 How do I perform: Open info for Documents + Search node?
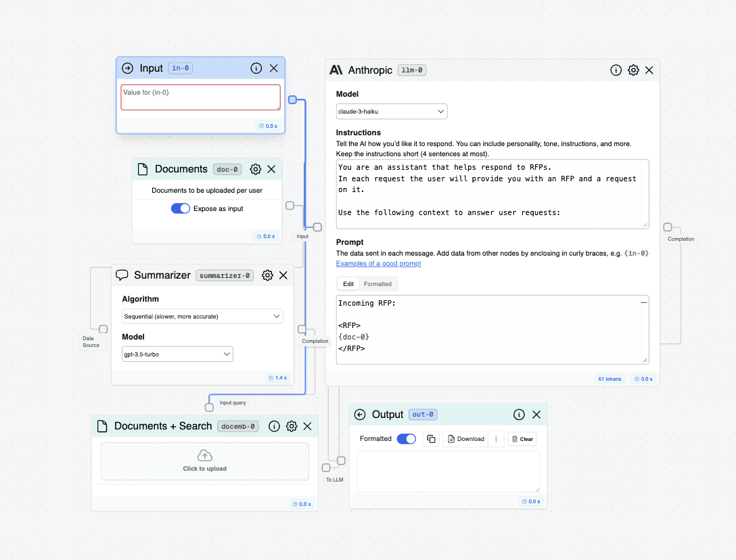(274, 426)
